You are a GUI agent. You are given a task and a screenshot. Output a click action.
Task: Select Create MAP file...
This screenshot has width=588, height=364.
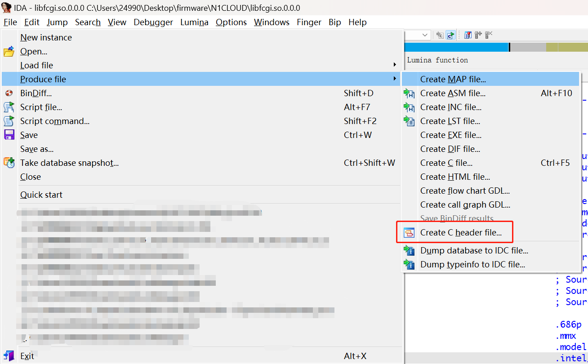click(x=490, y=79)
